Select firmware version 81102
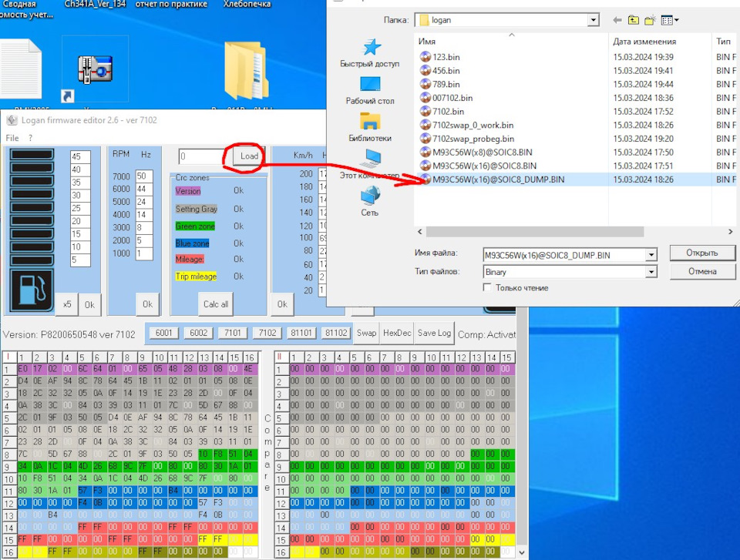 pyautogui.click(x=336, y=333)
